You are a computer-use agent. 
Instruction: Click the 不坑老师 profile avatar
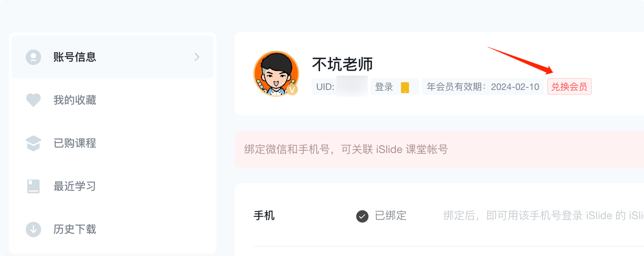point(276,73)
